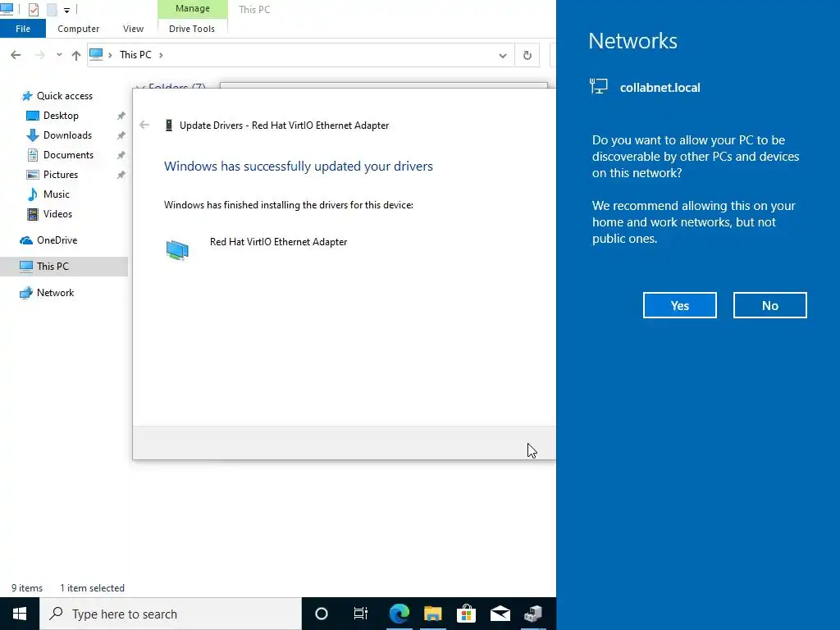Expand address bar history dropdown
Viewport: 840px width, 630px height.
pyautogui.click(x=503, y=55)
